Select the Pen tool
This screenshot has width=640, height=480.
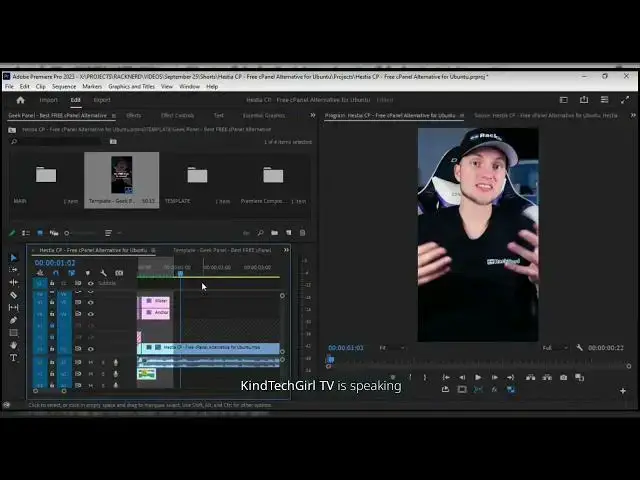point(13,320)
